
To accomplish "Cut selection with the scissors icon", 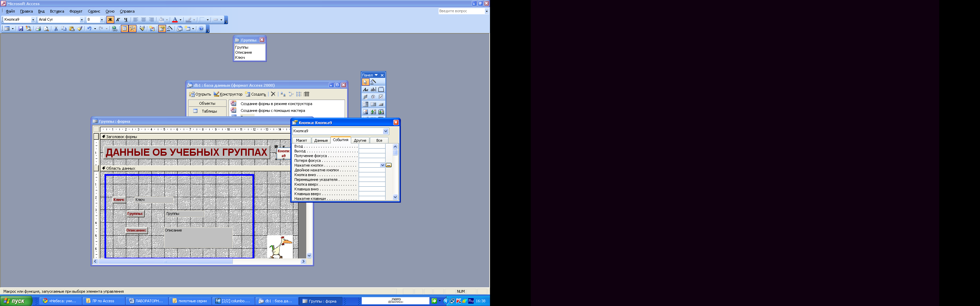I will click(55, 29).
